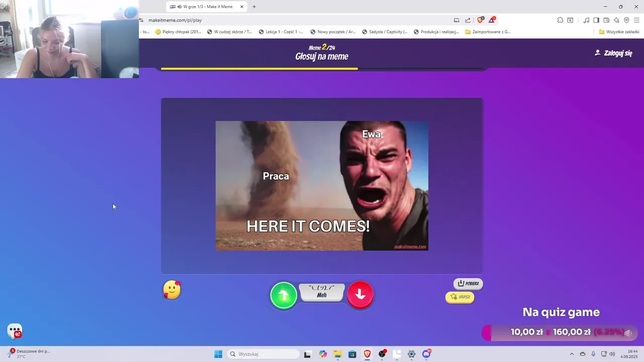Viewport: 644px width, 362px height.
Task: Click the microphone tray icon
Action: pos(594,354)
